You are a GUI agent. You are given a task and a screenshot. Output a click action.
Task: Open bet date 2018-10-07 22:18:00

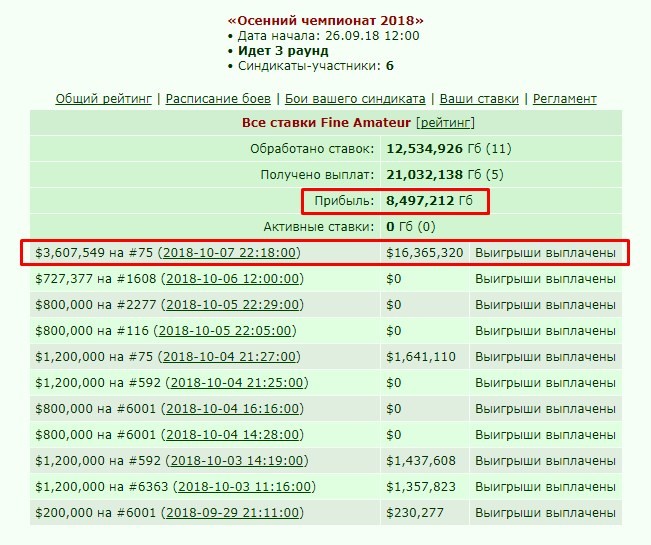tap(229, 253)
